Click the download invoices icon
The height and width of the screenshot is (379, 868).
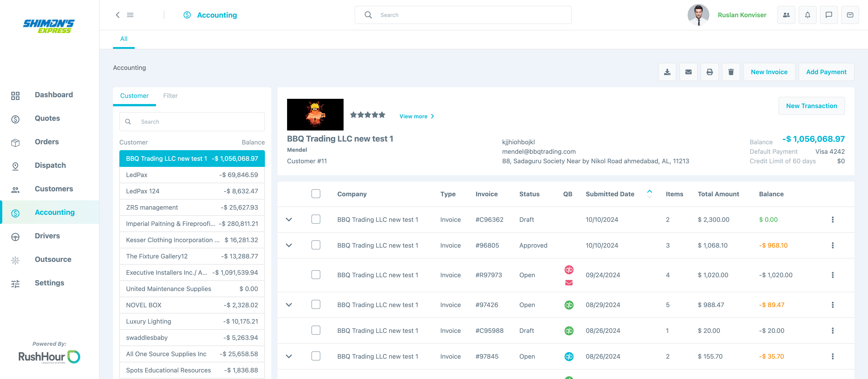coord(667,72)
